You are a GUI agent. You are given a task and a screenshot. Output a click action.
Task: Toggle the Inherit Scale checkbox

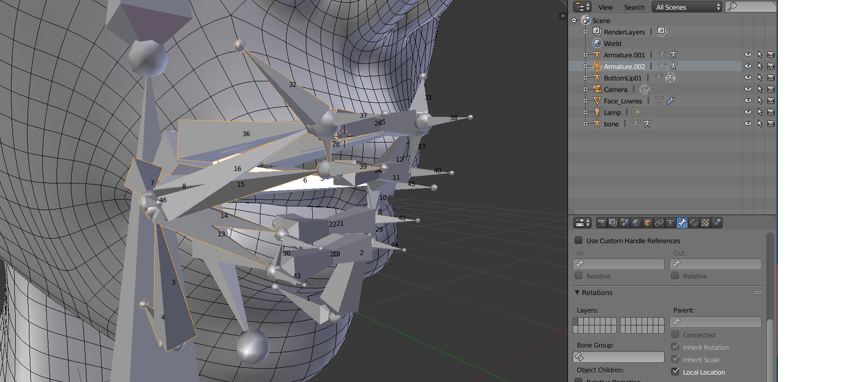[x=675, y=359]
